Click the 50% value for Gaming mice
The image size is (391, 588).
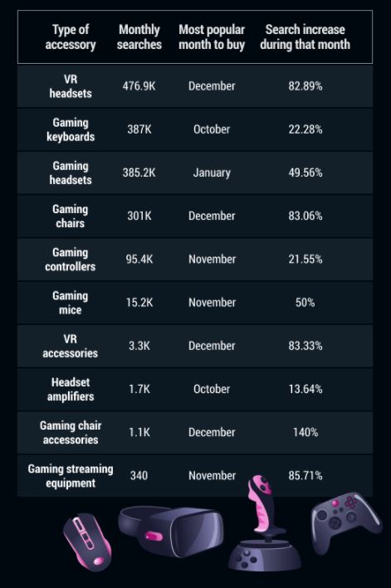tap(305, 303)
